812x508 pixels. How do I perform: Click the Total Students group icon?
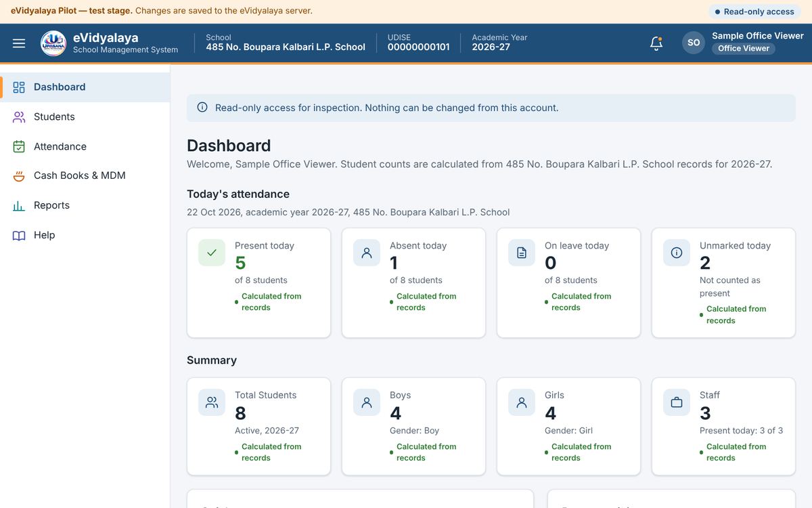[x=212, y=402]
